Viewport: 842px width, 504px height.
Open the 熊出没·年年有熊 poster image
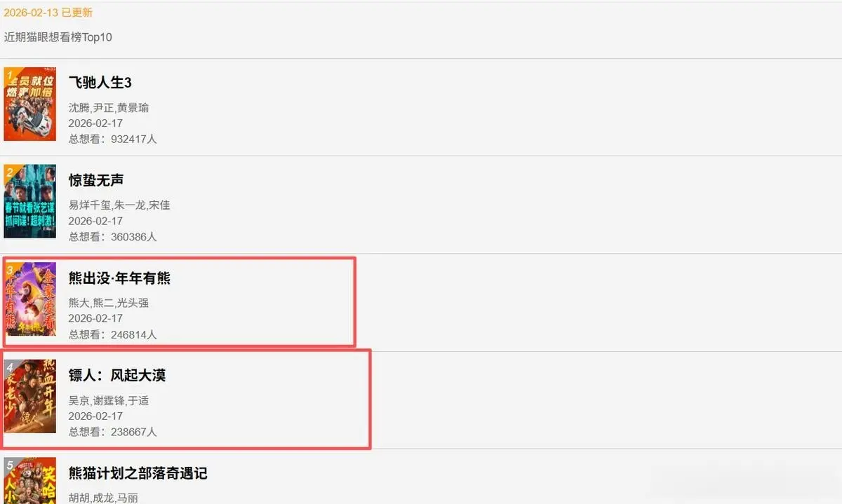(x=30, y=299)
